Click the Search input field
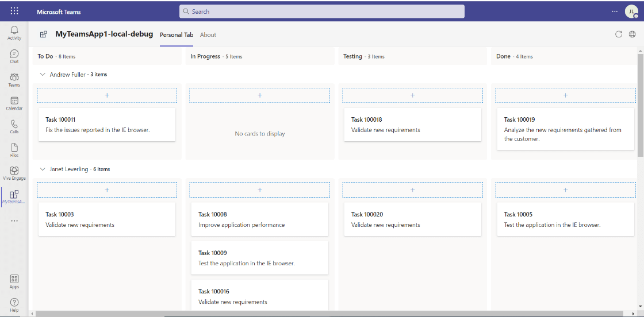This screenshot has width=644, height=317. 322,11
